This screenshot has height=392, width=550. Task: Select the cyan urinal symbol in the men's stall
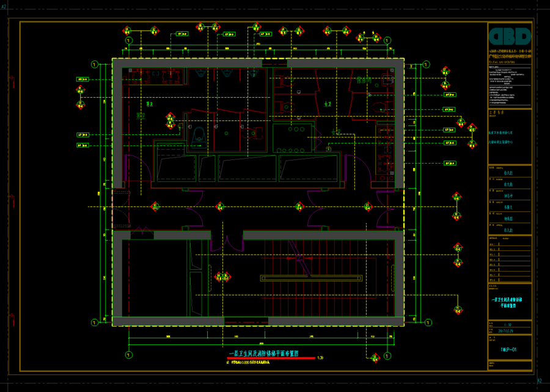click(x=199, y=136)
